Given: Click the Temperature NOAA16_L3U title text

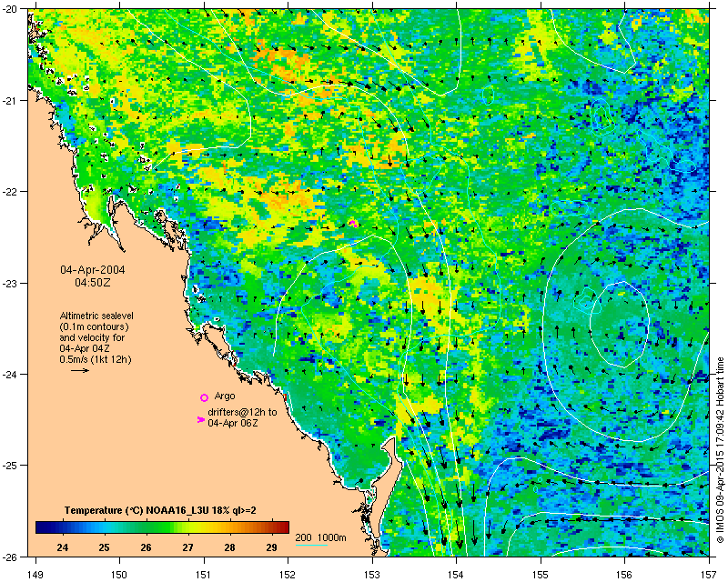Looking at the screenshot, I should click(160, 510).
